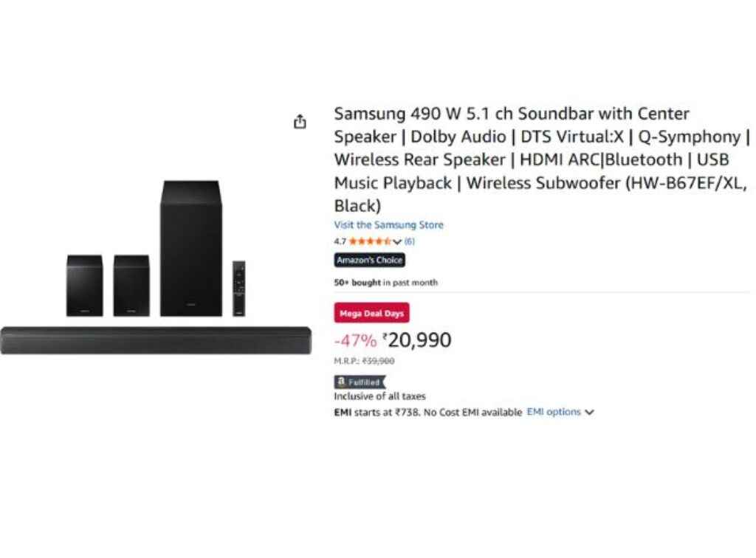Click the Amazon logo on the Fulfilled badge
This screenshot has width=756, height=558.
(x=341, y=382)
